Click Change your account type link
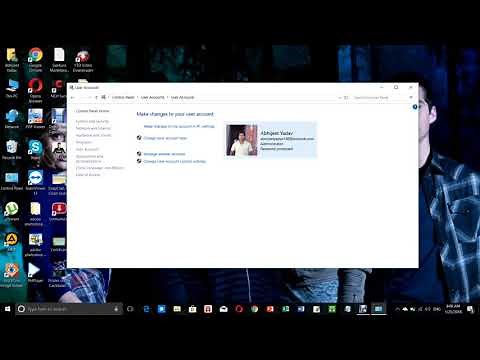Screen dimensions: 480x360 165,138
